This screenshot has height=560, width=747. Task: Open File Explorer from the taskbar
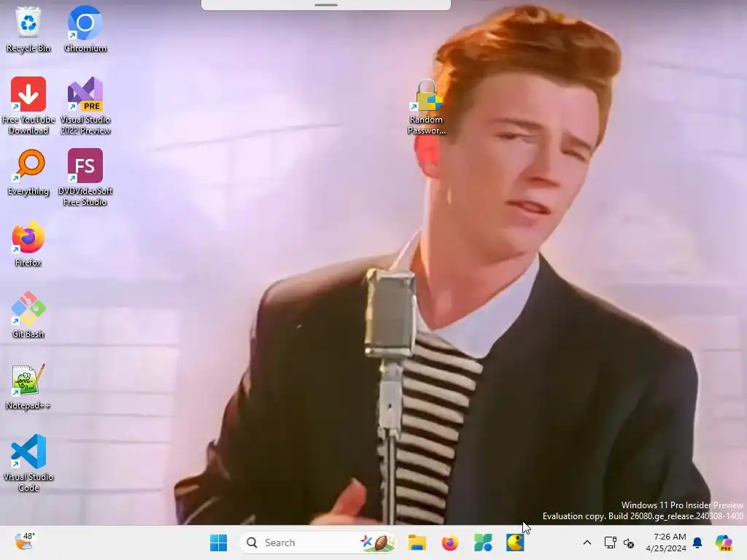(x=417, y=542)
